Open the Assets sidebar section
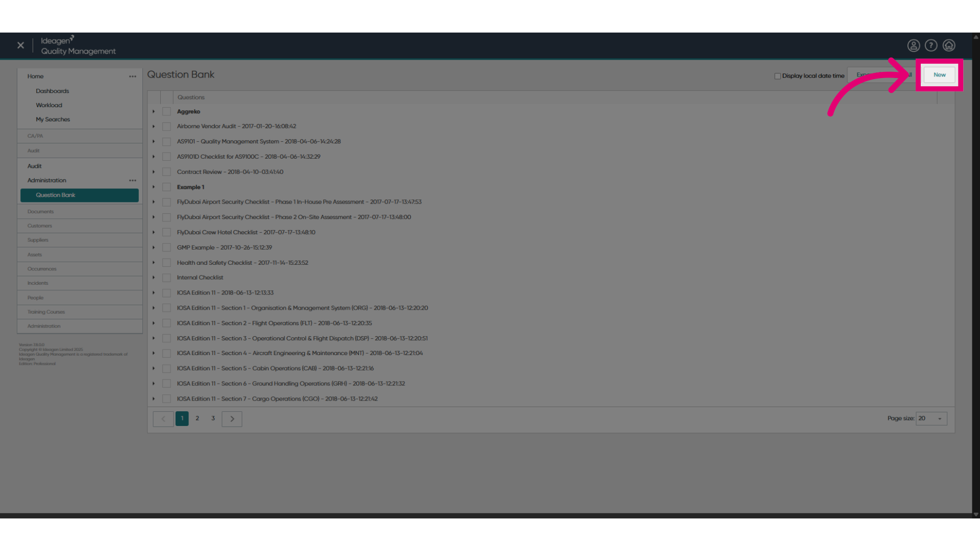980x551 pixels. [80, 255]
